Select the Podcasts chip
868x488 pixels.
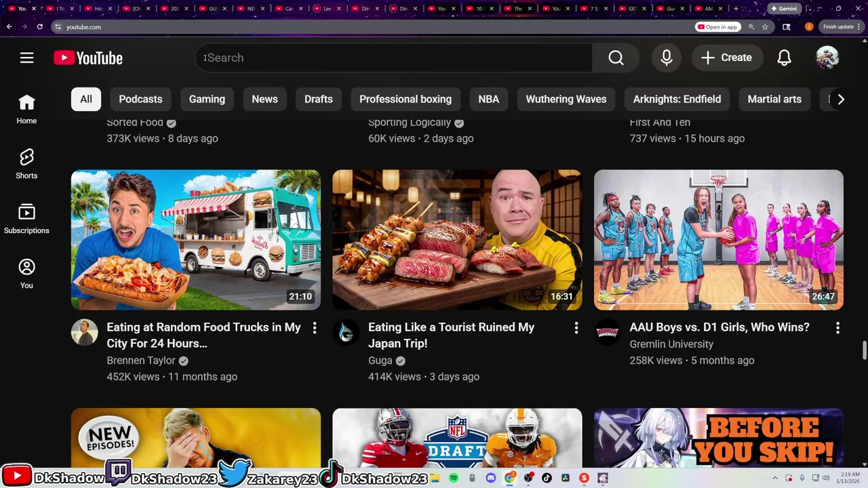click(140, 99)
